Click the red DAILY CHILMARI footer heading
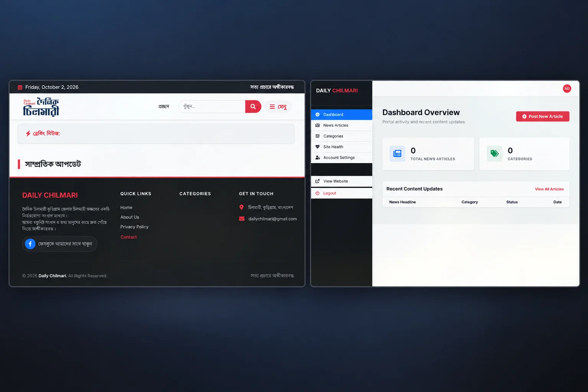This screenshot has height=392, width=588. point(50,195)
